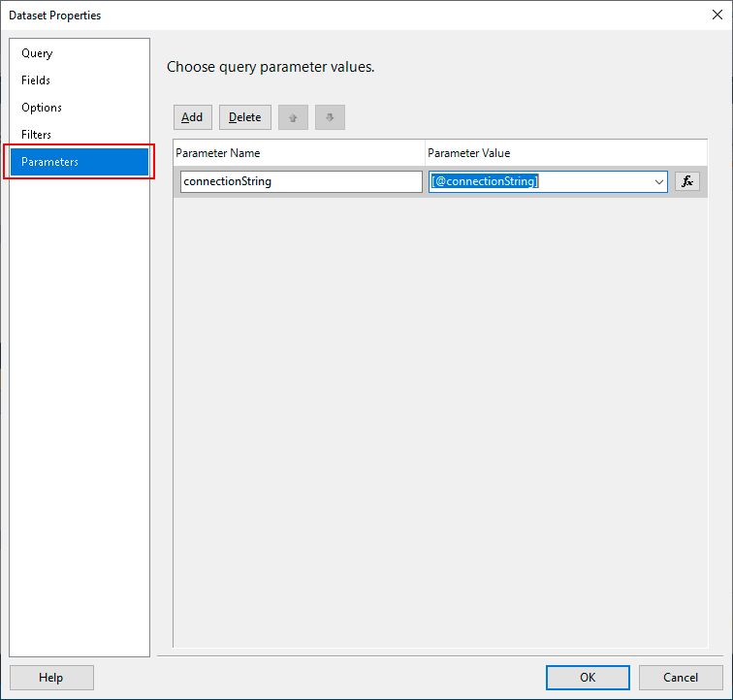733x700 pixels.
Task: Click the Delete parameter button
Action: (245, 117)
